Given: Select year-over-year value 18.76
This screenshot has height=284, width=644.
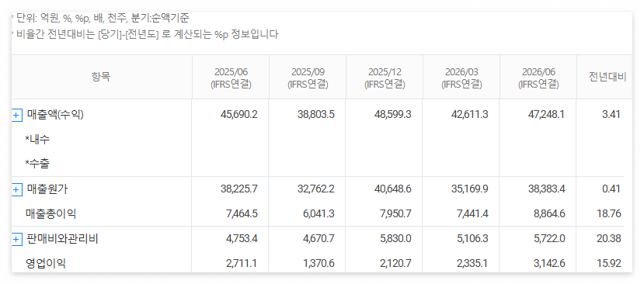Looking at the screenshot, I should tap(609, 214).
